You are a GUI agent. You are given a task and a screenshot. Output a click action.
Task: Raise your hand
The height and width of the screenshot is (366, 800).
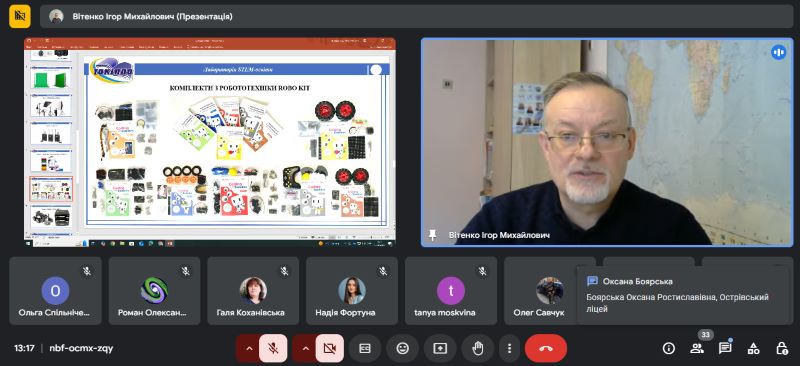[478, 348]
